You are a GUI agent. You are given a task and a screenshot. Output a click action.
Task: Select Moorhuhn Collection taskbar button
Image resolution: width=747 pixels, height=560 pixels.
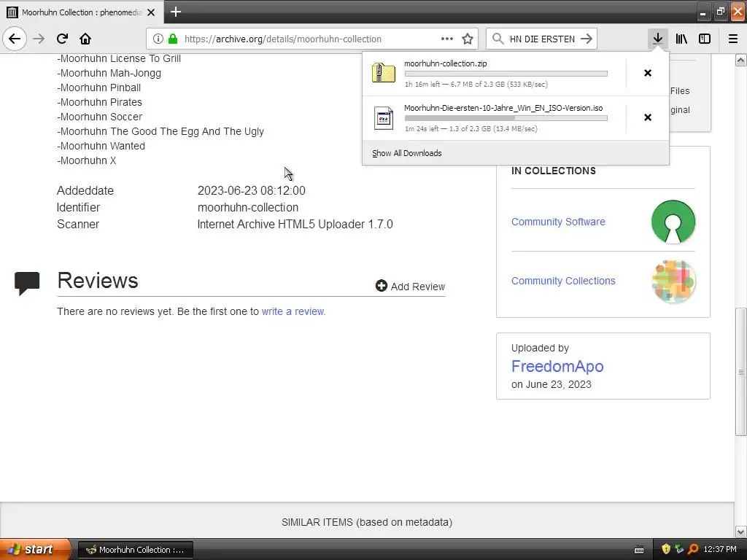(x=135, y=550)
